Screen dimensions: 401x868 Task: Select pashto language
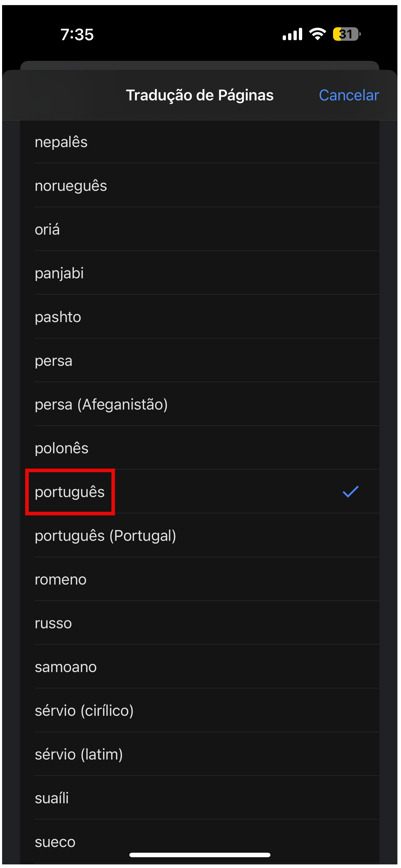tap(58, 317)
